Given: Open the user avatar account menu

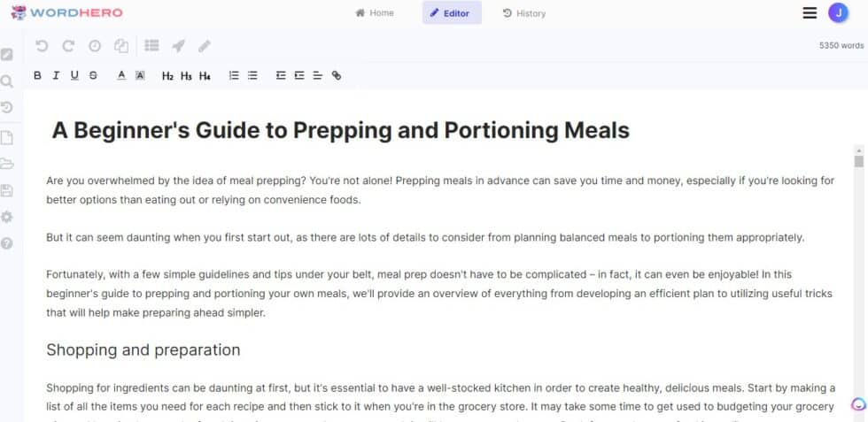Looking at the screenshot, I should tap(838, 12).
